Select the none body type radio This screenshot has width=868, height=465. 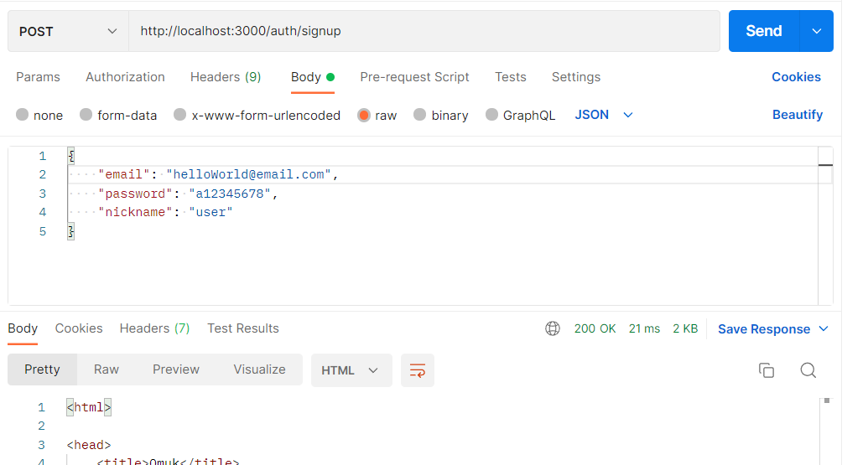pos(22,115)
